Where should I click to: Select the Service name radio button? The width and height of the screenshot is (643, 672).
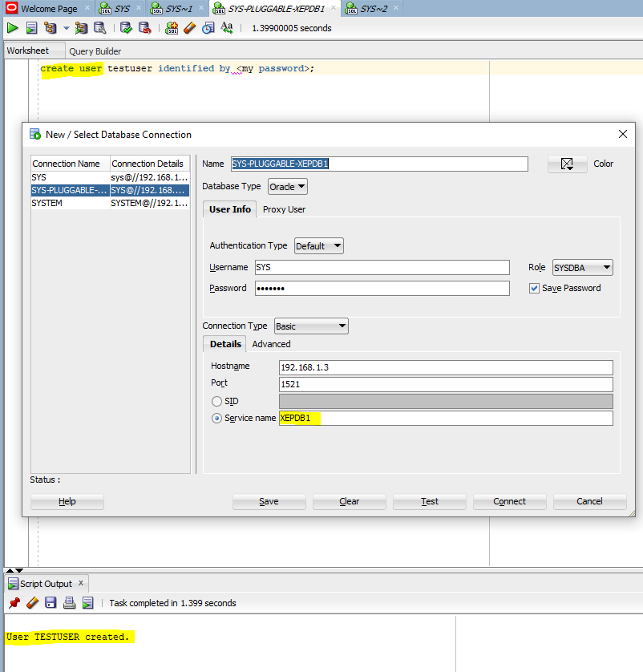coord(216,419)
